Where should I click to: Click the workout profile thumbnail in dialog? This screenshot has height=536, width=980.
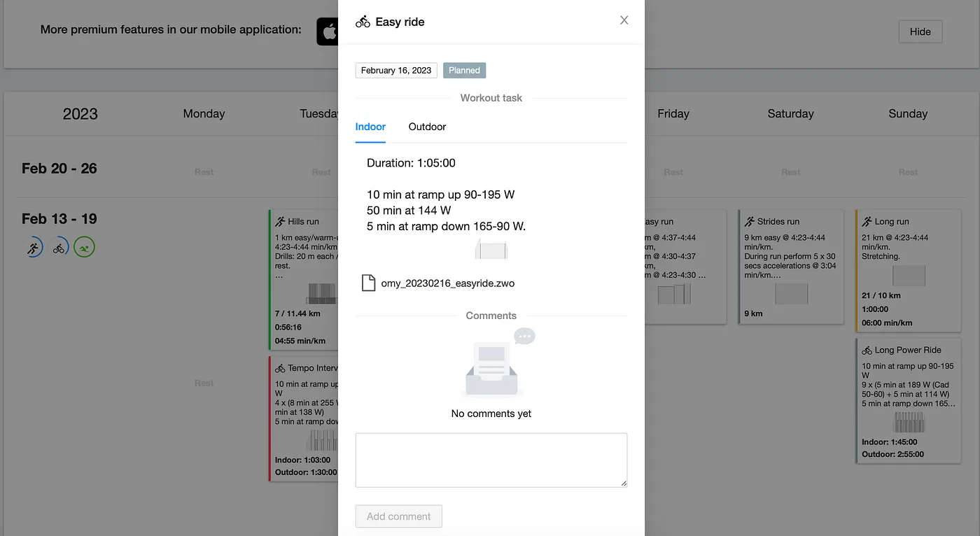491,249
